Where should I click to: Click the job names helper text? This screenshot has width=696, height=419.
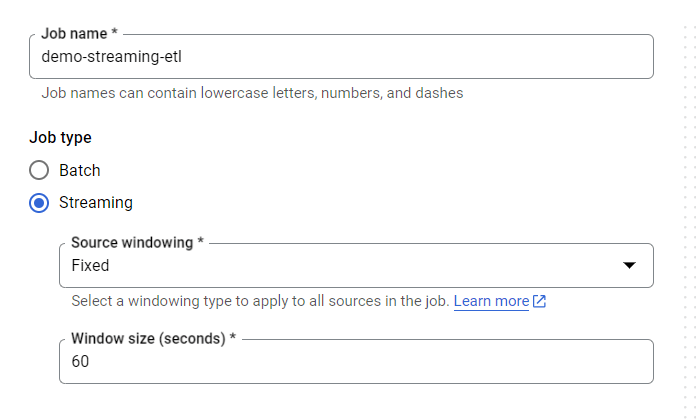[x=252, y=93]
